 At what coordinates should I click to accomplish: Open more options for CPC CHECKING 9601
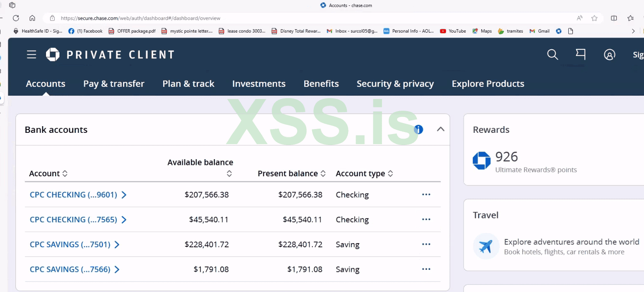(x=426, y=195)
